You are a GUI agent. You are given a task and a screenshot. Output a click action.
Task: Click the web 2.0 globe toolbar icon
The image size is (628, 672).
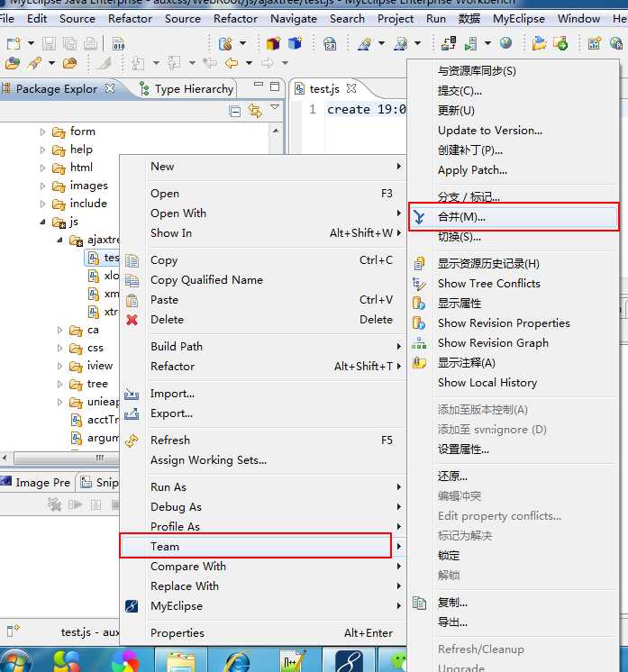click(x=330, y=44)
